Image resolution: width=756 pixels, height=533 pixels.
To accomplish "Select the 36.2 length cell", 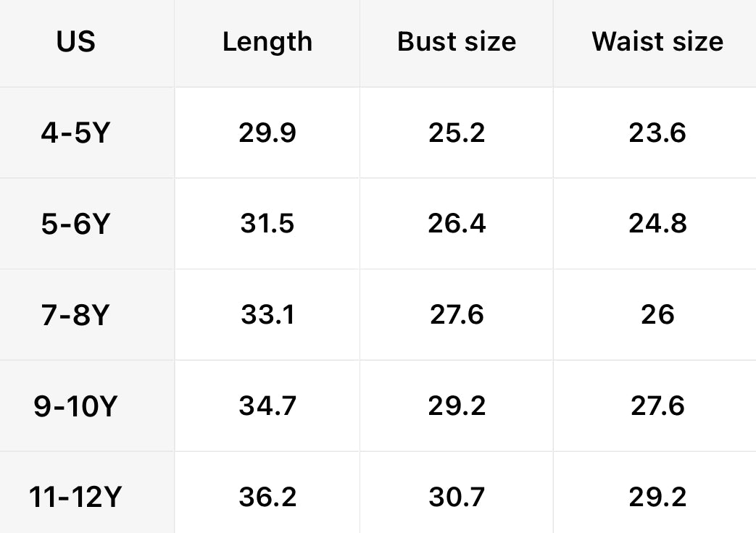I will tap(267, 498).
